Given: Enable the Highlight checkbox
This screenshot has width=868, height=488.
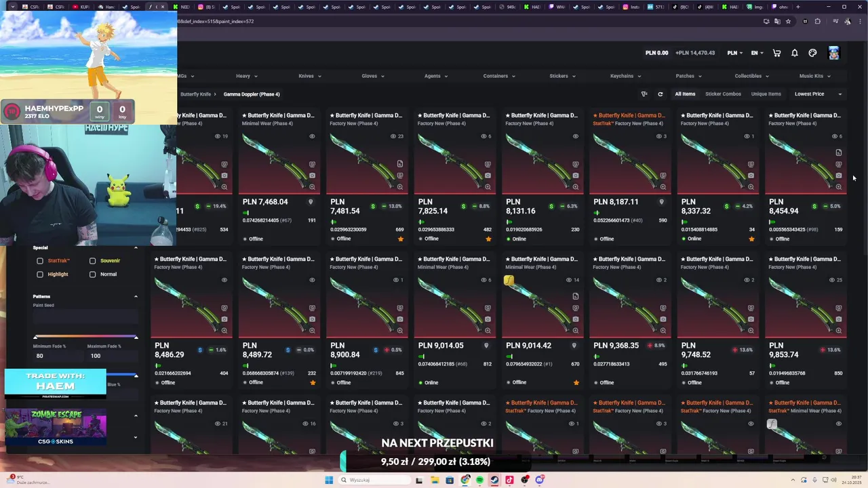Looking at the screenshot, I should pos(40,274).
